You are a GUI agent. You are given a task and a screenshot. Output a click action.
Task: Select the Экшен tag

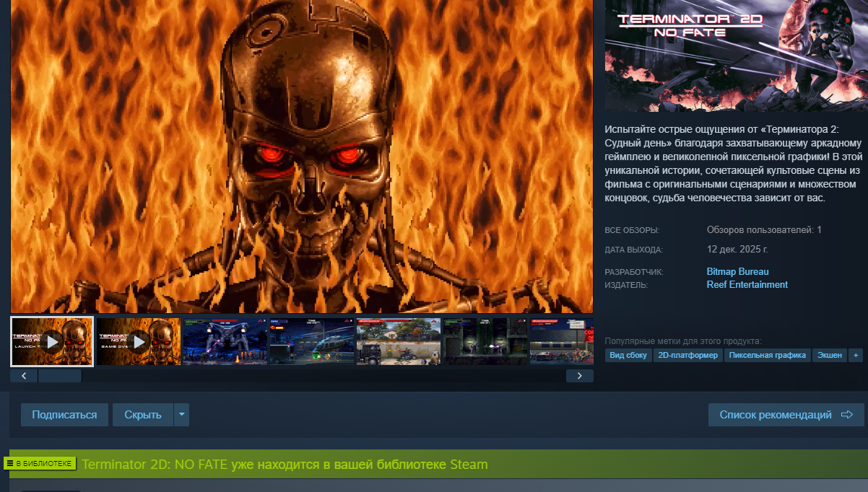pos(830,356)
